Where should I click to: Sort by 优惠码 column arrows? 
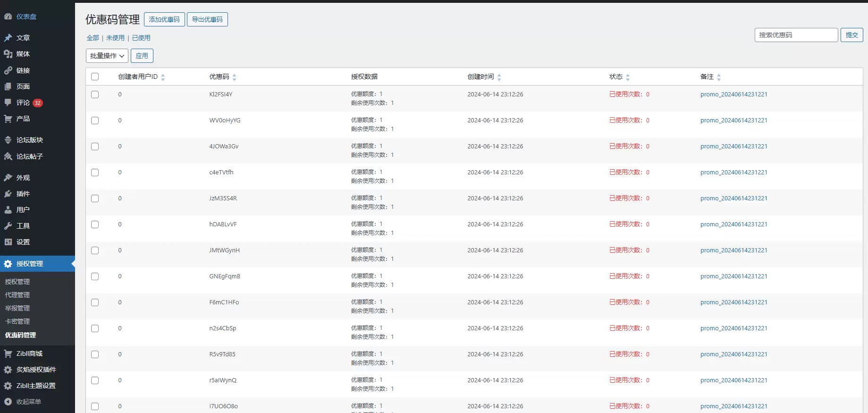coord(235,77)
